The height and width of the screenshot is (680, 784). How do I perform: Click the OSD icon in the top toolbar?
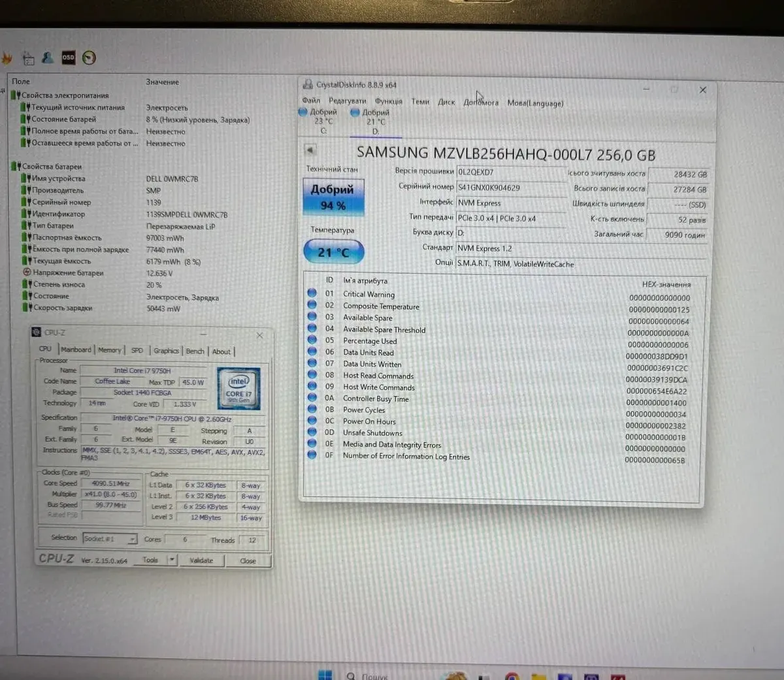coord(68,57)
